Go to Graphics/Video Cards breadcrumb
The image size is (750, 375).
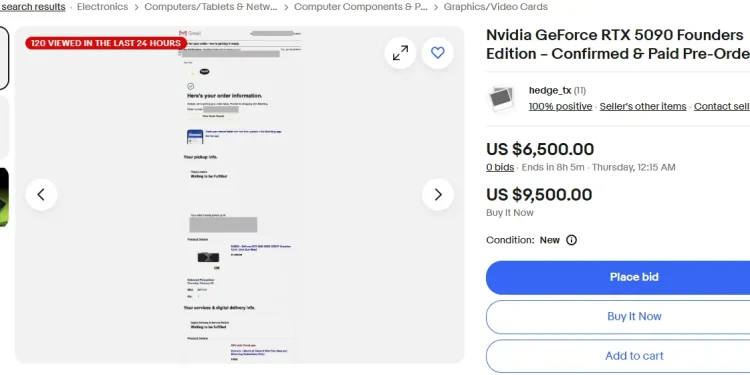(x=496, y=7)
